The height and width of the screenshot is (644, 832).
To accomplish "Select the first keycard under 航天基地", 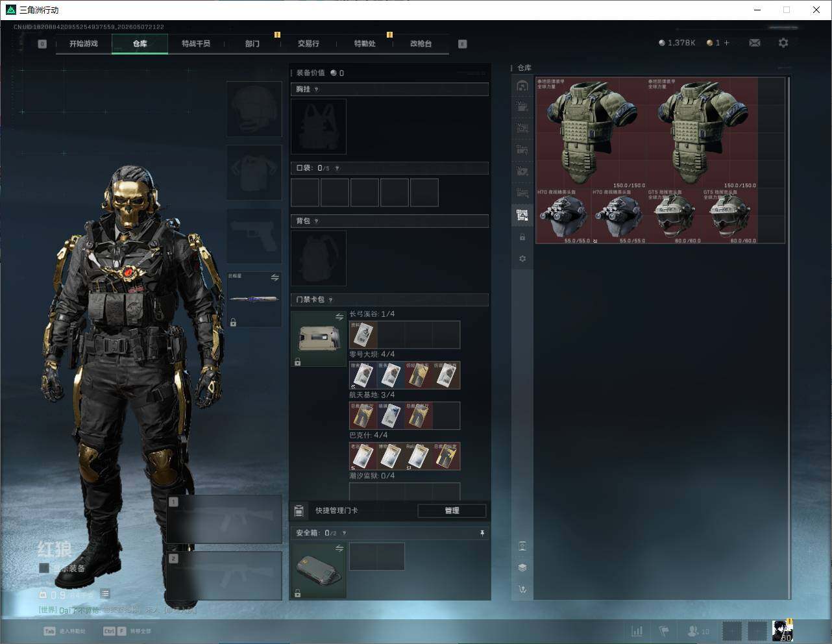I will tap(363, 415).
